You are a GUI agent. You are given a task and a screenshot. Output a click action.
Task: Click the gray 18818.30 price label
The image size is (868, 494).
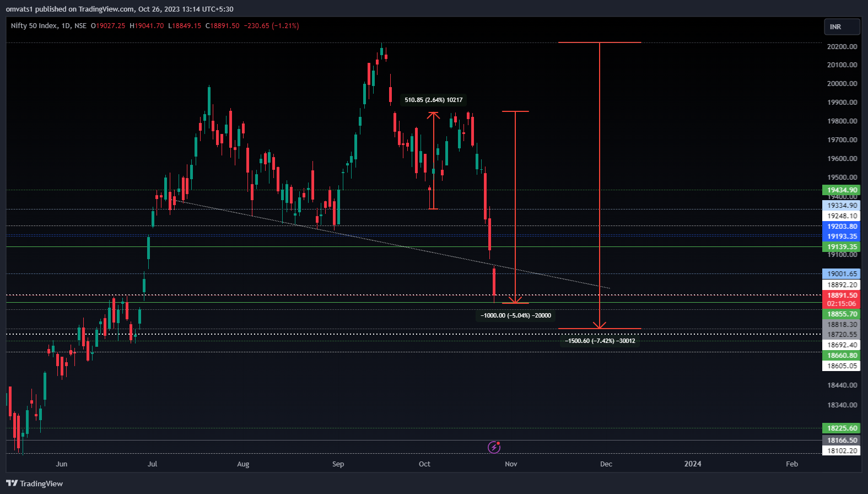[x=842, y=325]
